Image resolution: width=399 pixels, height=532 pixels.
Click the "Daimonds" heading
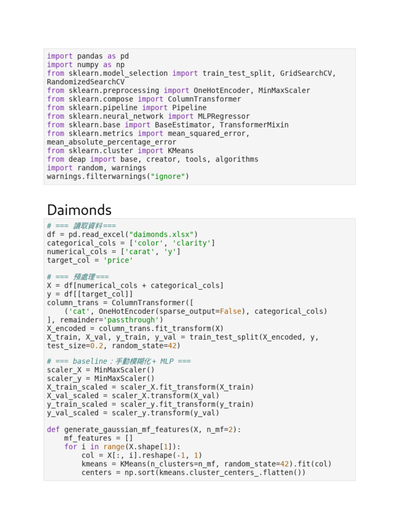tap(79, 210)
